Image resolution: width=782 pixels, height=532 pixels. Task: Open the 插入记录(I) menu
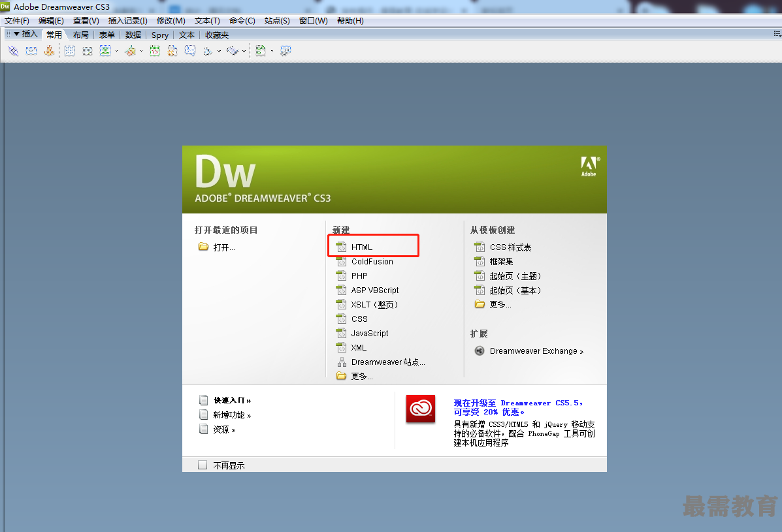point(127,20)
